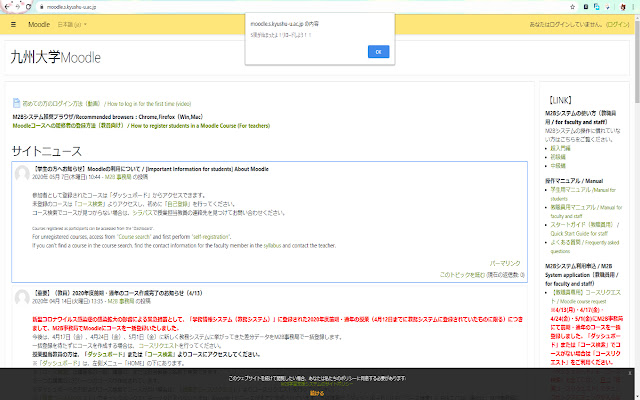Click OK in the alert dialog

pos(377,51)
